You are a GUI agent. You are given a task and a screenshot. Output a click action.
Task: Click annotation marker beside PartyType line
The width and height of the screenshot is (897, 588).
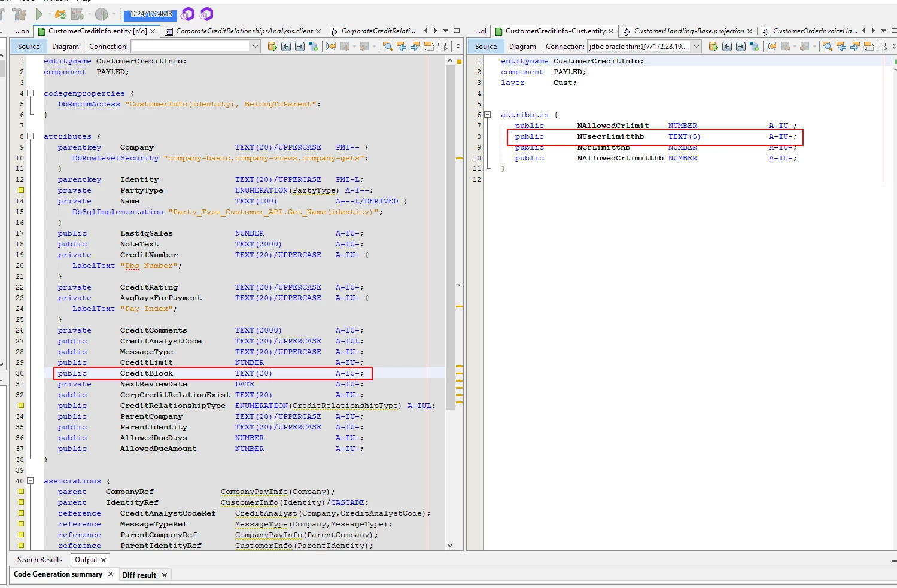[21, 190]
